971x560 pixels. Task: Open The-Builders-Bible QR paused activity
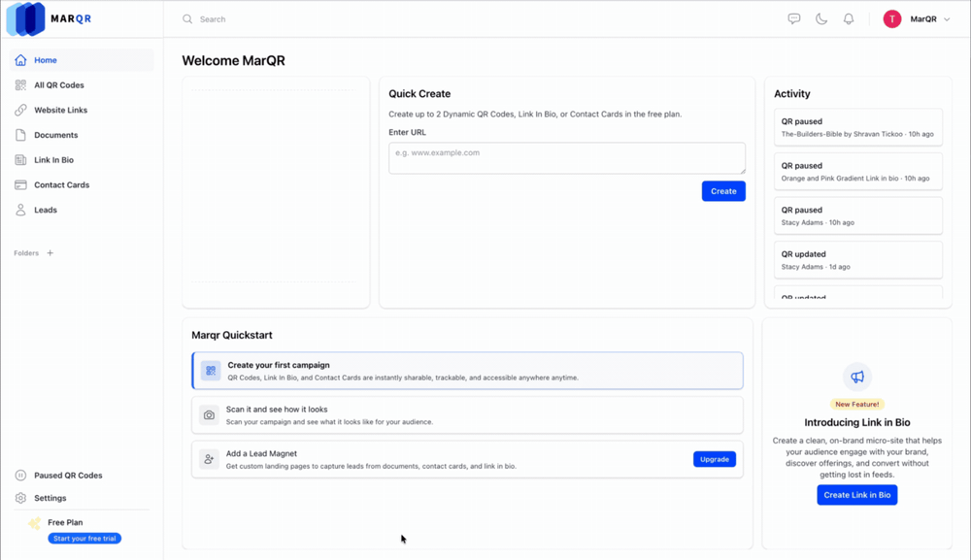coord(857,127)
